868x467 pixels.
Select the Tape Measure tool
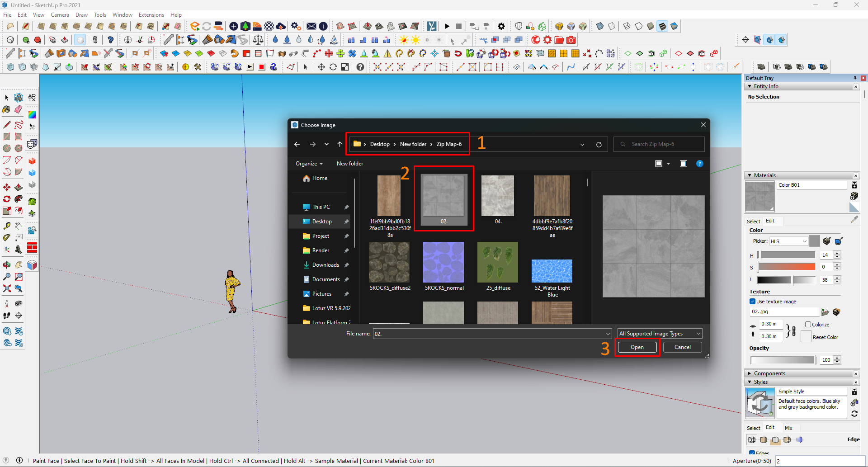point(7,226)
